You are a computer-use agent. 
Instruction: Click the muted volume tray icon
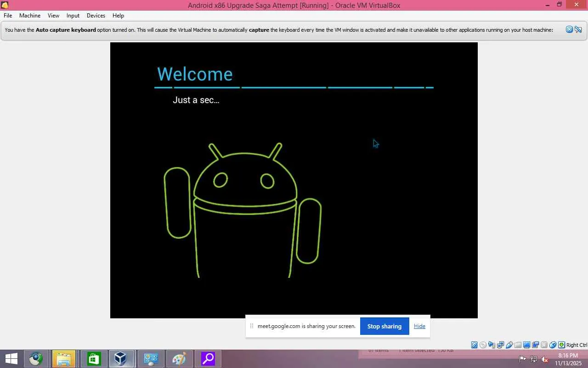click(545, 359)
